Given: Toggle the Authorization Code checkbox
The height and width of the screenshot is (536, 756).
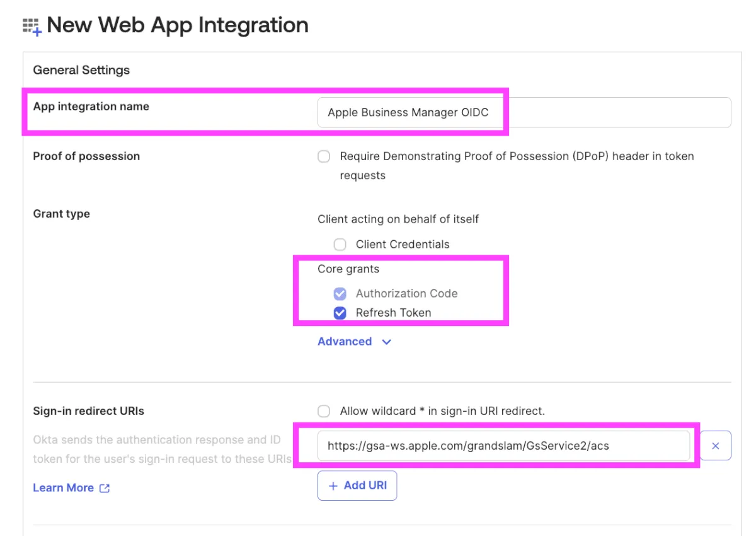Looking at the screenshot, I should coord(340,294).
